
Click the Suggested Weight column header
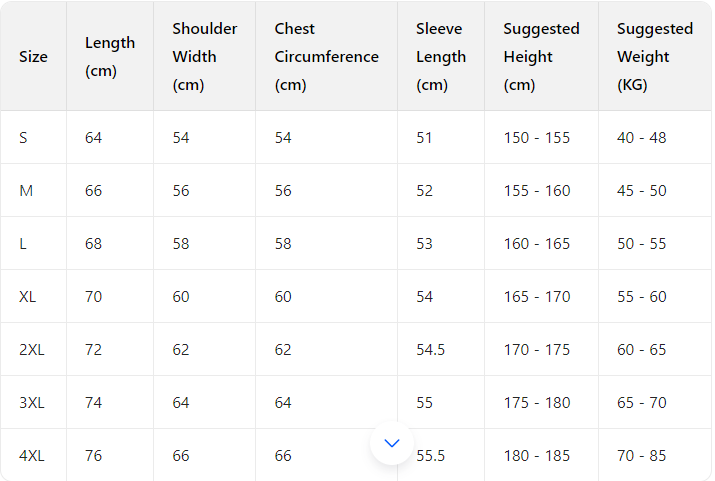click(x=654, y=57)
